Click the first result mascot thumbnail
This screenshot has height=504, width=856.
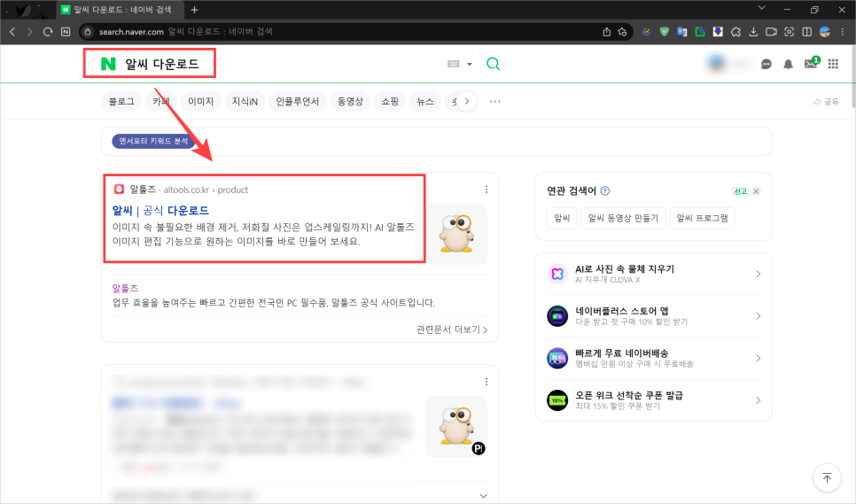click(x=456, y=234)
